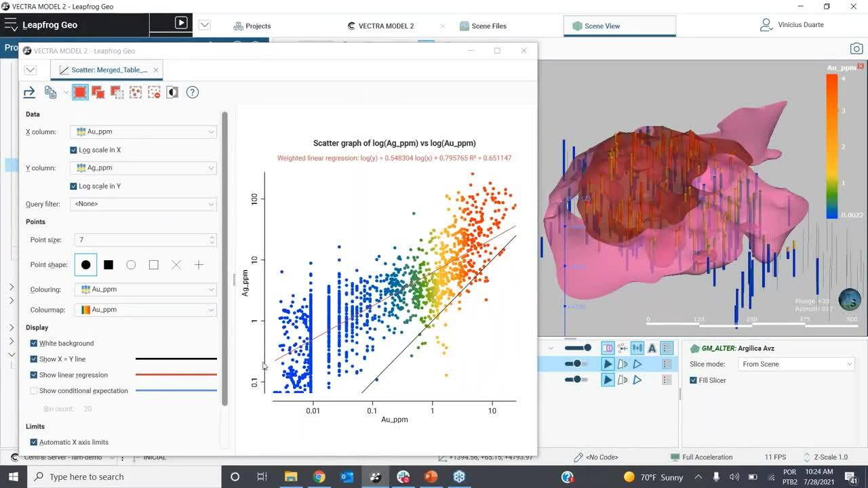Screen dimensions: 868x488
Task: Choose the hollow square point shape
Action: [x=153, y=265]
